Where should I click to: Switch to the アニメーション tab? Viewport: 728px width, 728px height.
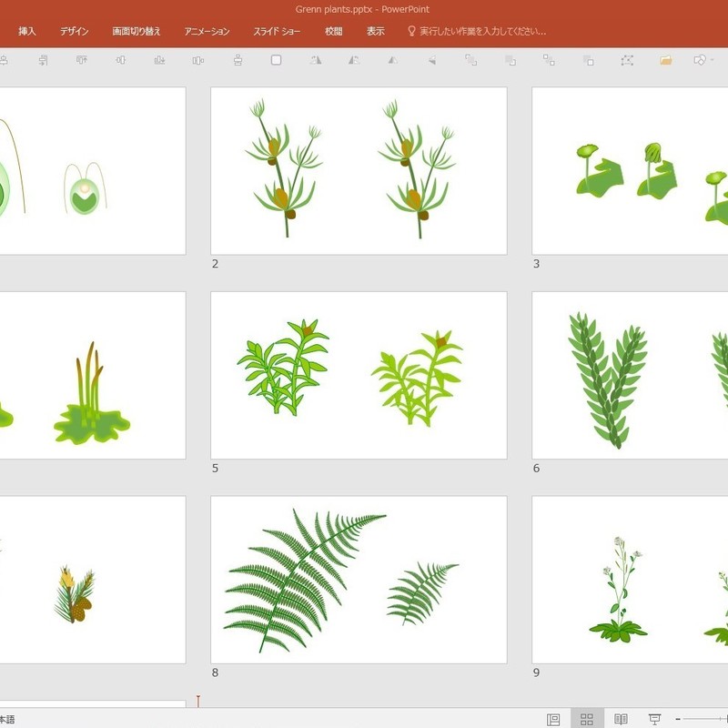(207, 31)
